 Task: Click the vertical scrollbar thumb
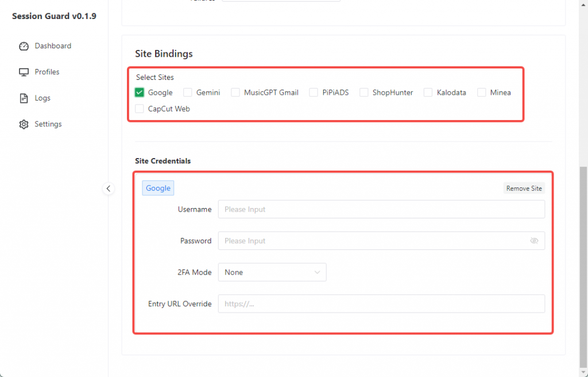(583, 267)
